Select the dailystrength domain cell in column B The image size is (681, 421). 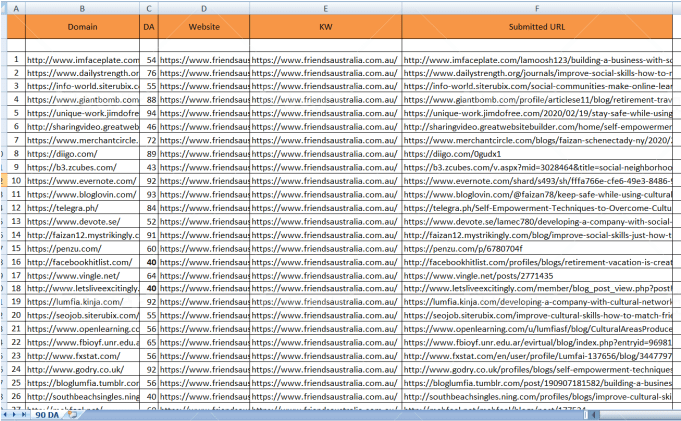83,73
